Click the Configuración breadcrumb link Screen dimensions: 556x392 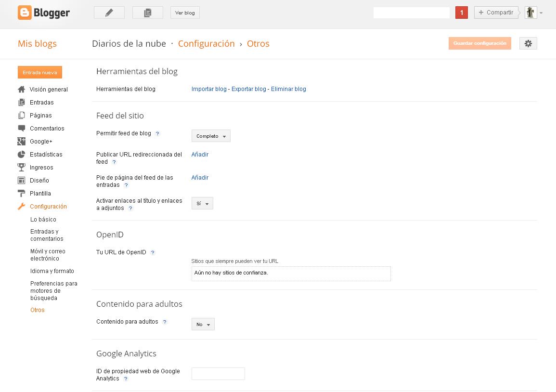pos(207,44)
